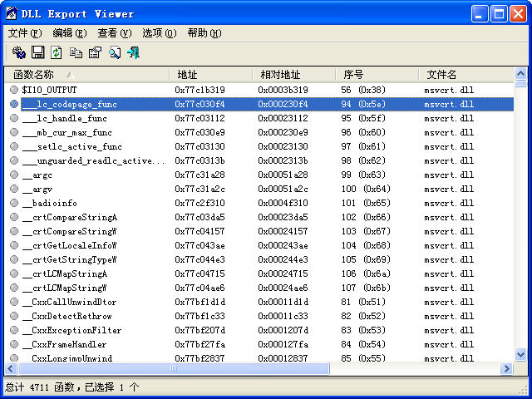
Task: Select the __crtGetStringTypeW row
Action: point(259,259)
